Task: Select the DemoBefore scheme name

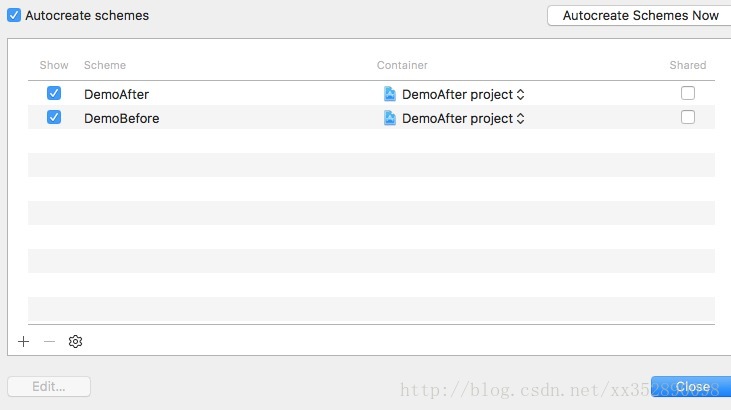Action: [122, 118]
